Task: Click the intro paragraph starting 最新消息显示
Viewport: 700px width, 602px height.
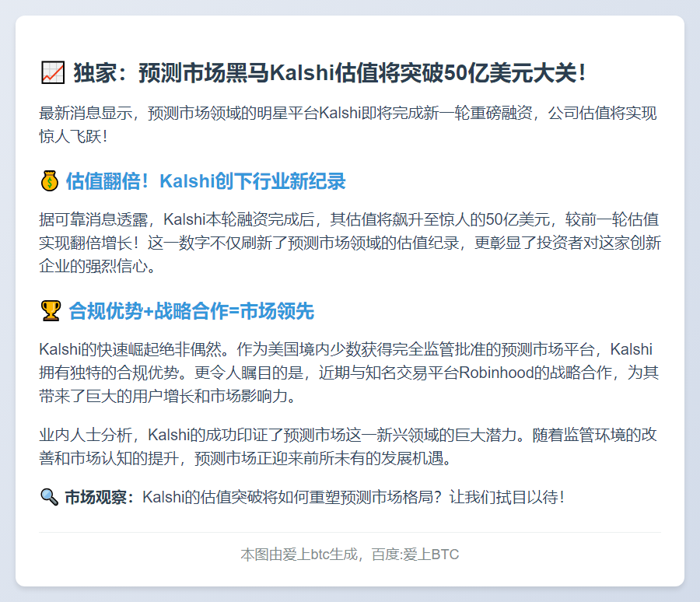Action: (x=348, y=124)
